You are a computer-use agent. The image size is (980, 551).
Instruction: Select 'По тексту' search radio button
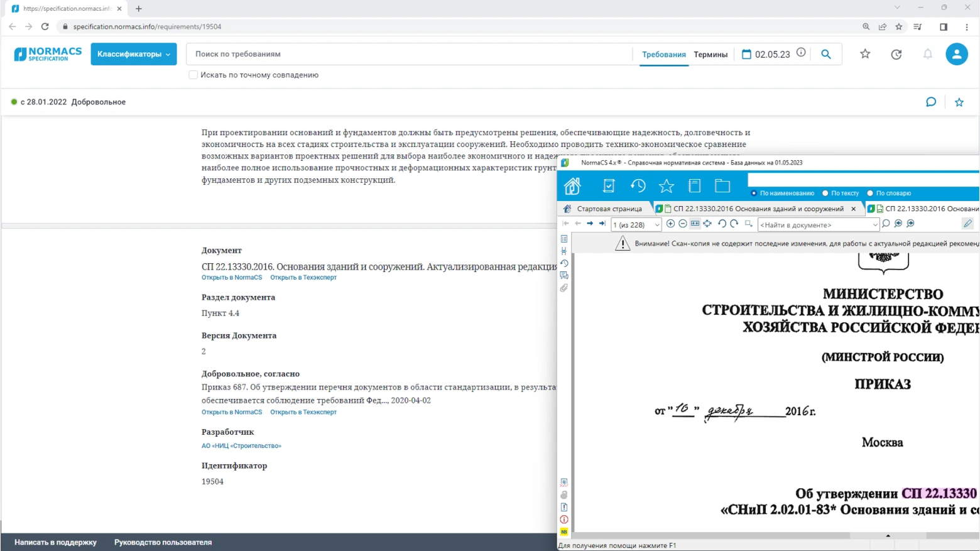click(825, 194)
